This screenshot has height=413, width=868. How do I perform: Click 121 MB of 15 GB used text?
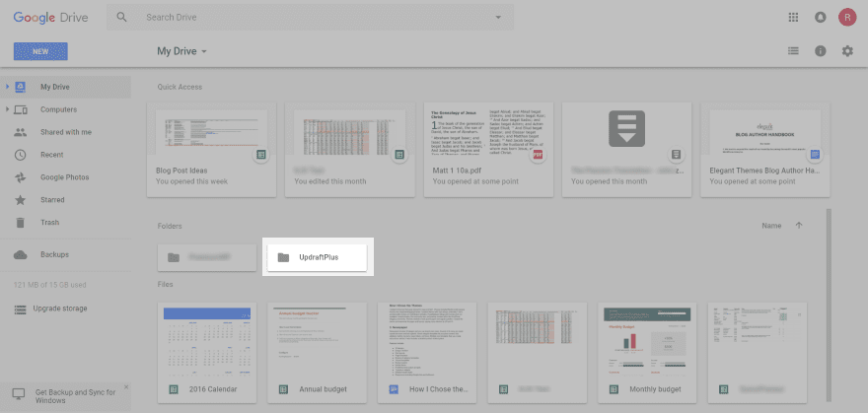click(50, 285)
